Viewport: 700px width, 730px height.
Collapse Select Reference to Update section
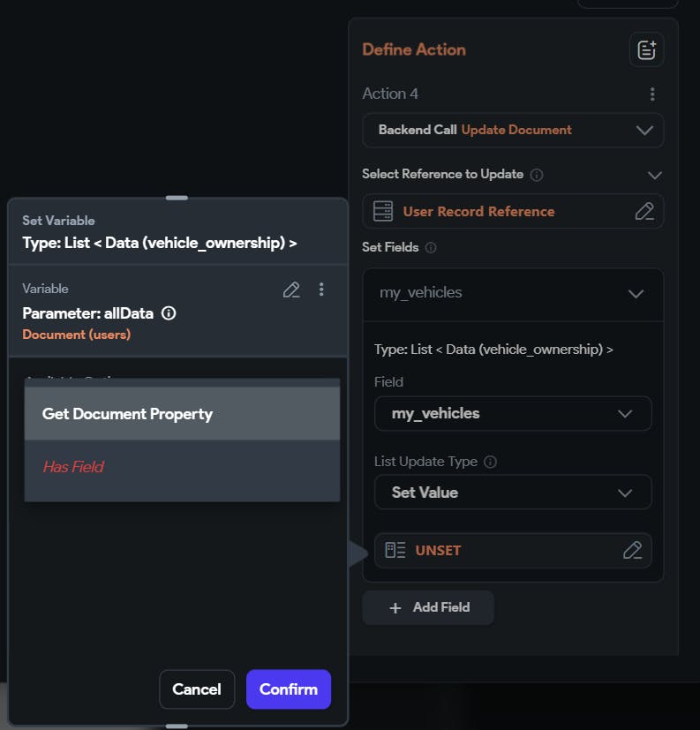[654, 175]
